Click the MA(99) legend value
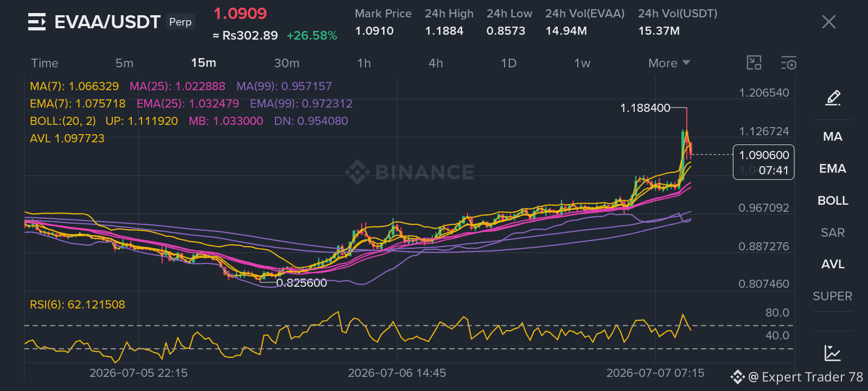868x391 pixels. click(x=284, y=86)
